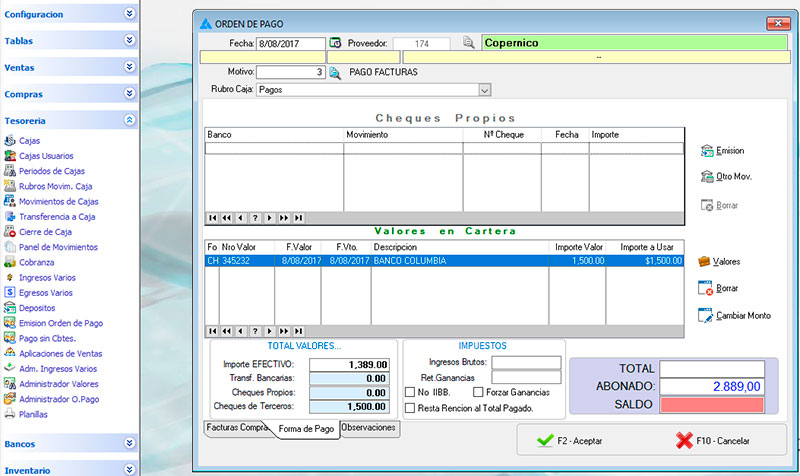The image size is (800, 476).
Task: Click the Proveedor search magnifier icon
Action: point(467,44)
